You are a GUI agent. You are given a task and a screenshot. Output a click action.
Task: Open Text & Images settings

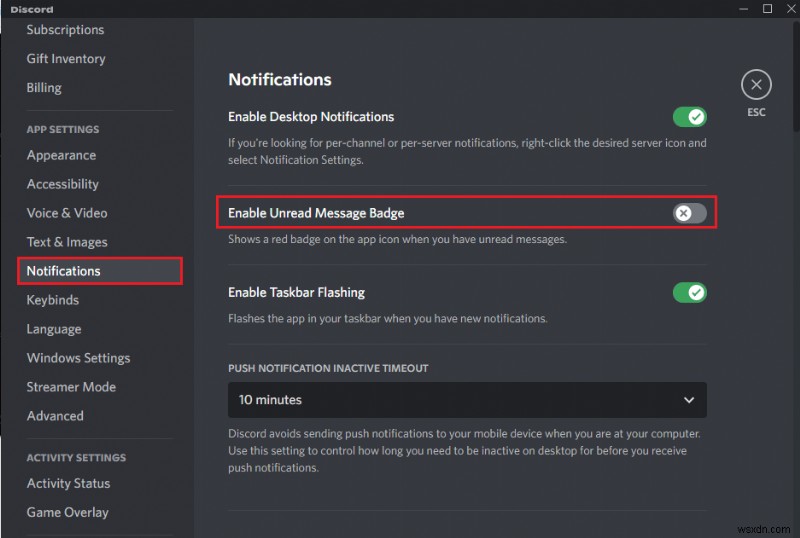click(67, 242)
